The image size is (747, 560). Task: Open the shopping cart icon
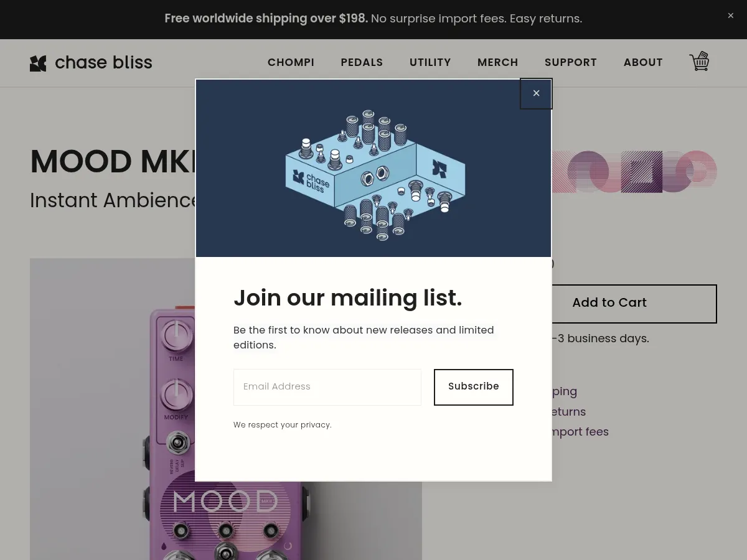pos(699,62)
